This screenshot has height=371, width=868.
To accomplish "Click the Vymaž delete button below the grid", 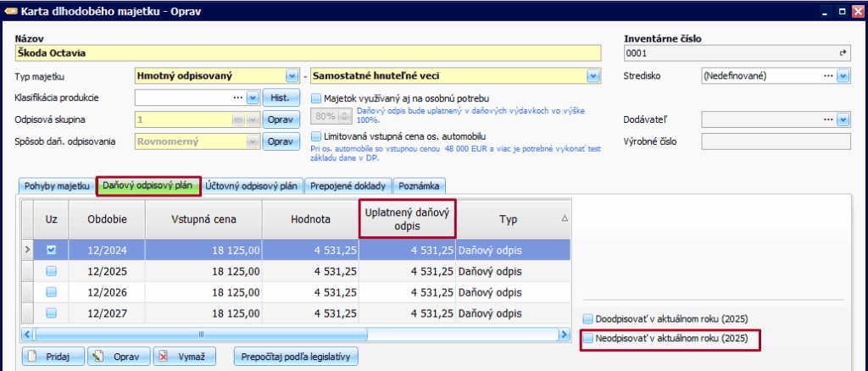I will tap(184, 356).
